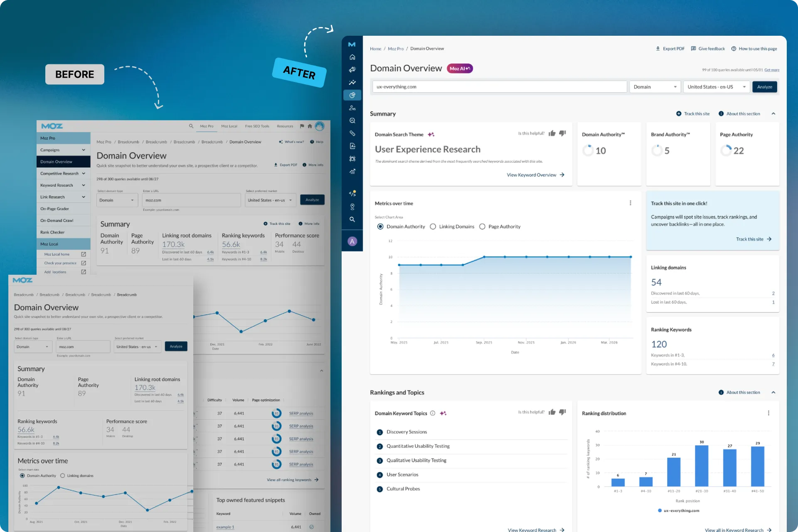Click the ux-everything.com URL input field
Image resolution: width=798 pixels, height=532 pixels.
[x=499, y=87]
